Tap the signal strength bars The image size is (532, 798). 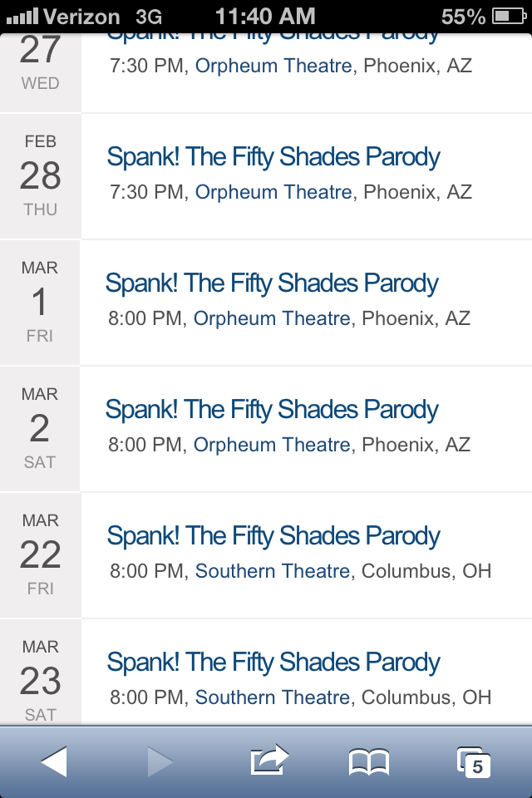point(22,17)
